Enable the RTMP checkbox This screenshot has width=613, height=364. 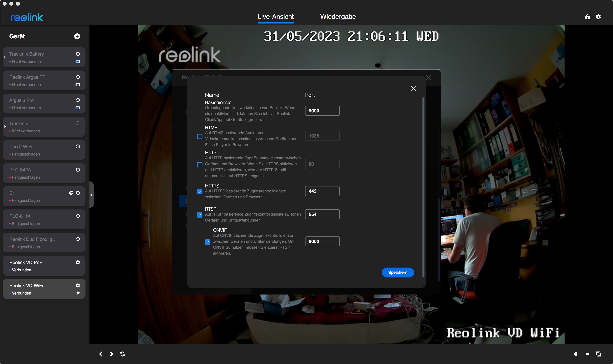(x=200, y=136)
